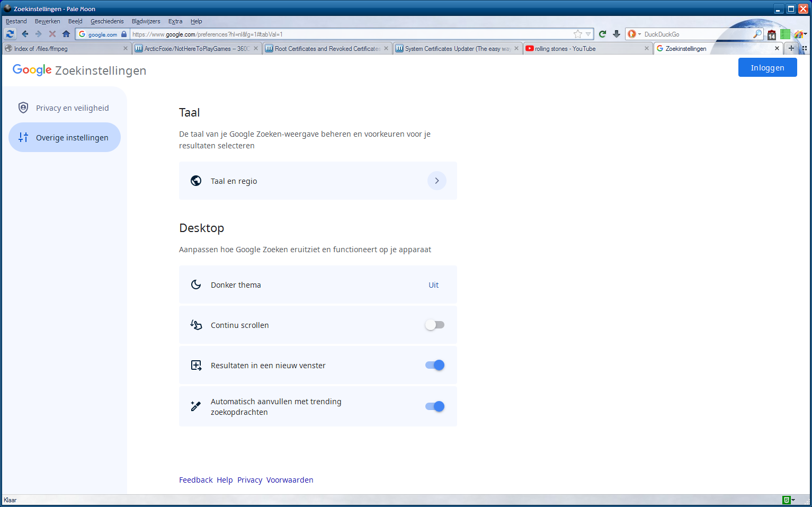812x507 pixels.
Task: Switch to the Index of /files/ffmpeg tab
Action: tap(67, 48)
